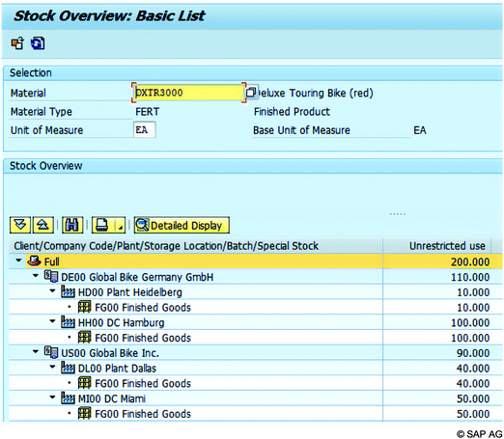Click the Base Unit of Measure EA value
This screenshot has height=439, width=504.
pyautogui.click(x=419, y=130)
